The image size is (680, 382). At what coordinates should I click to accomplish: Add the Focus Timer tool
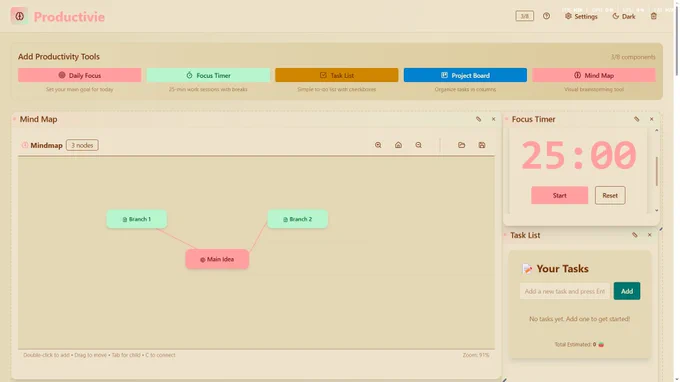tap(208, 75)
